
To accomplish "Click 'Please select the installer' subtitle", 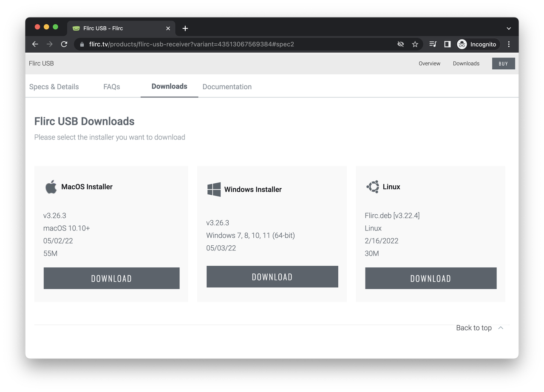I will tap(110, 137).
